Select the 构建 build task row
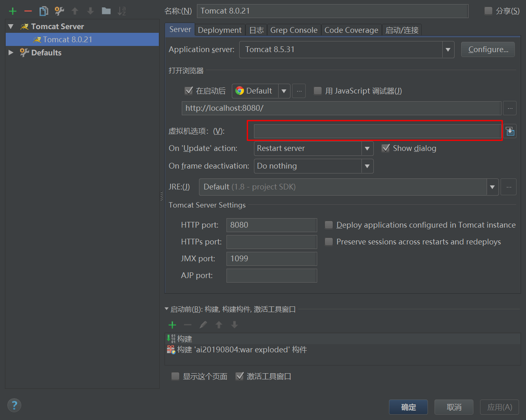 343,339
